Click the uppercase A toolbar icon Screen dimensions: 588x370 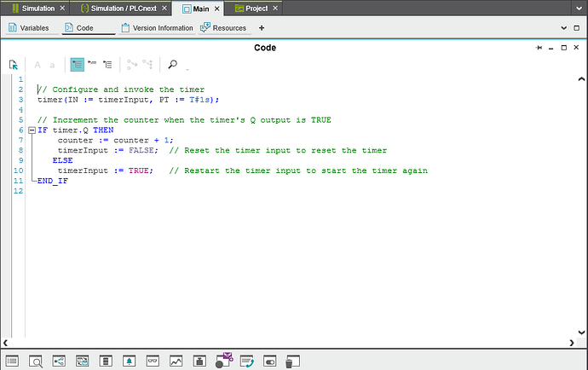point(37,65)
